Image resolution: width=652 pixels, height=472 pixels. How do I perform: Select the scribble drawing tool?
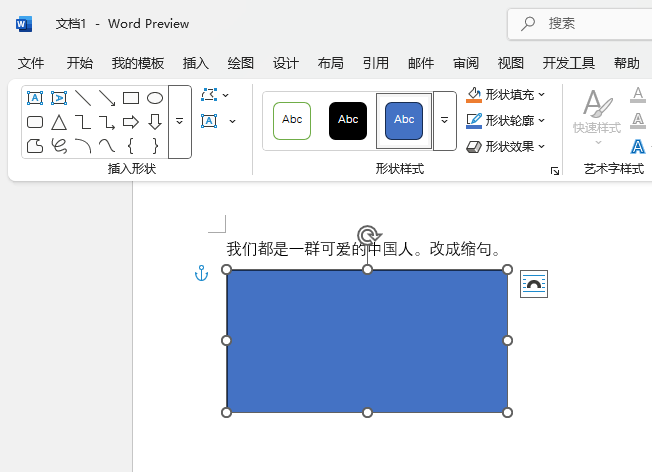pyautogui.click(x=59, y=146)
